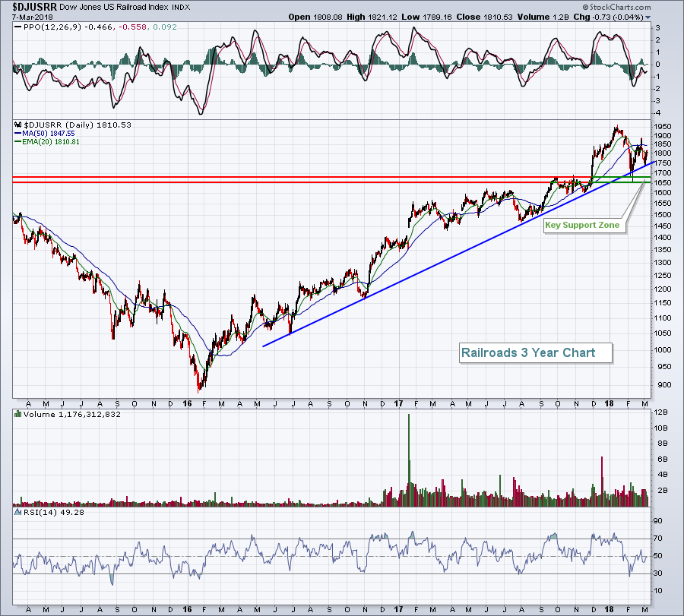Click the candlestick icon beside $DJUSRR (Daily)
Image resolution: width=684 pixels, height=616 pixels.
(18, 125)
